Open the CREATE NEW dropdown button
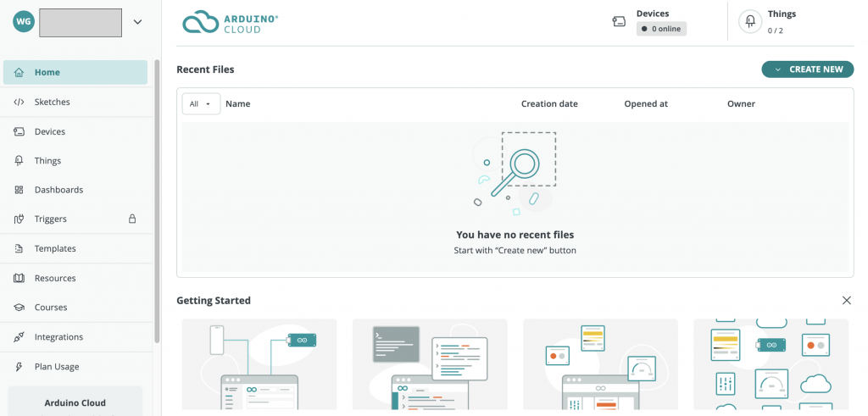 (x=807, y=69)
